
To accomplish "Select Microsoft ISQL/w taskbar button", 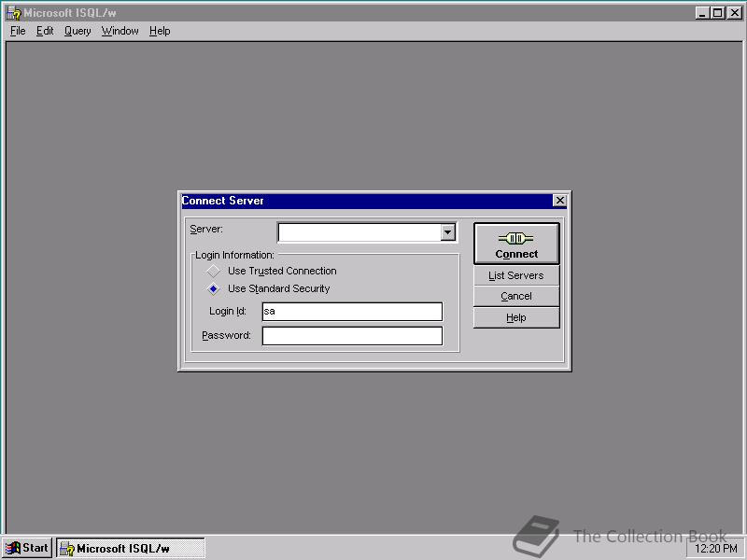I will (x=131, y=548).
